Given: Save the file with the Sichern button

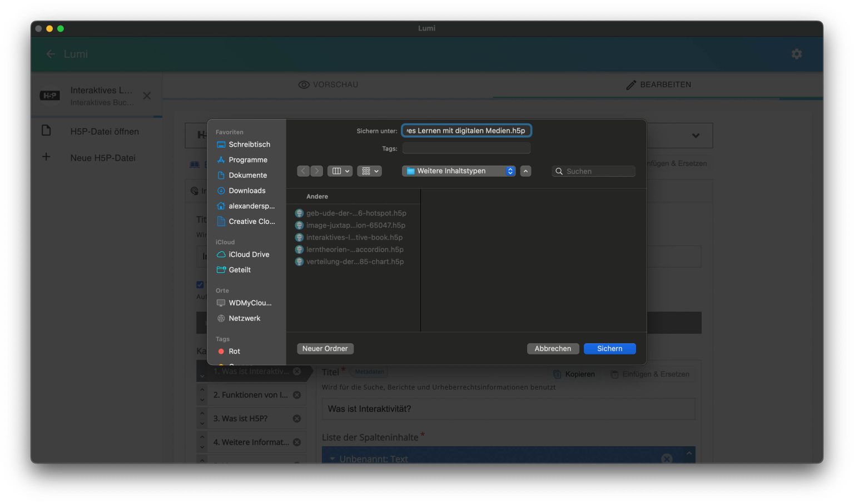Looking at the screenshot, I should [x=609, y=348].
